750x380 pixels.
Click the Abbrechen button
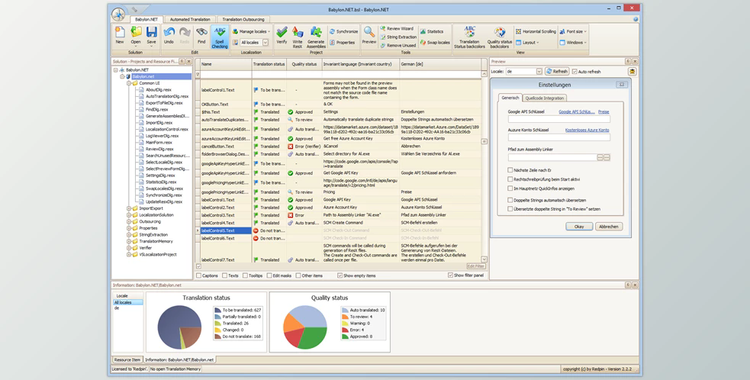(608, 226)
